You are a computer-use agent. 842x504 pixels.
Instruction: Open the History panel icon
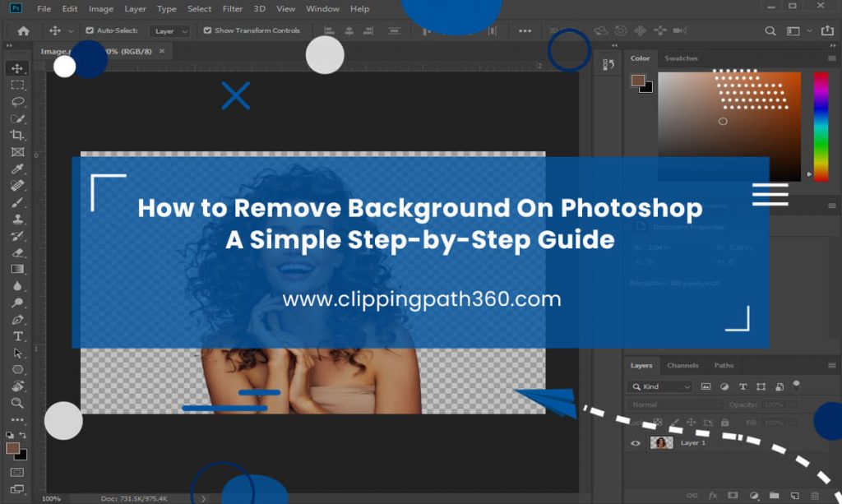(x=608, y=64)
